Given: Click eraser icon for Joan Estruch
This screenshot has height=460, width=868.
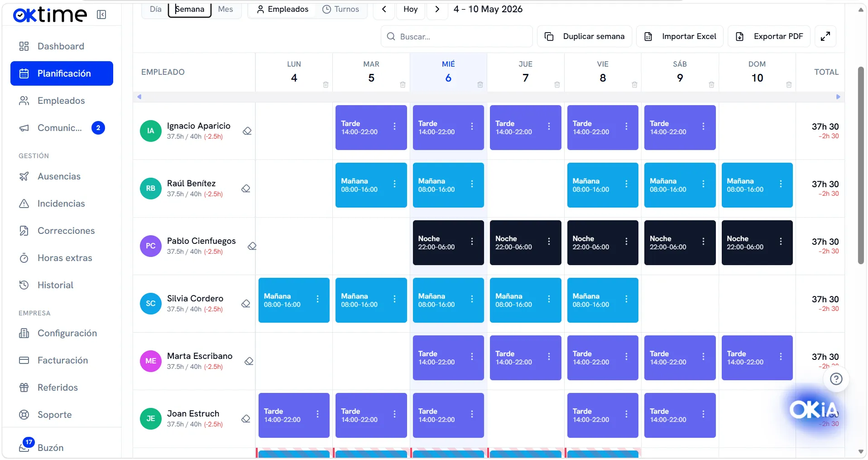Looking at the screenshot, I should click(246, 419).
